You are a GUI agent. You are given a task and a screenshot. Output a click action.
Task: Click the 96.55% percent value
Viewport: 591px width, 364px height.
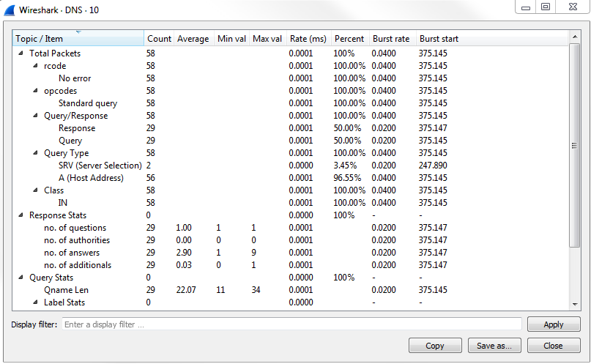pyautogui.click(x=347, y=177)
